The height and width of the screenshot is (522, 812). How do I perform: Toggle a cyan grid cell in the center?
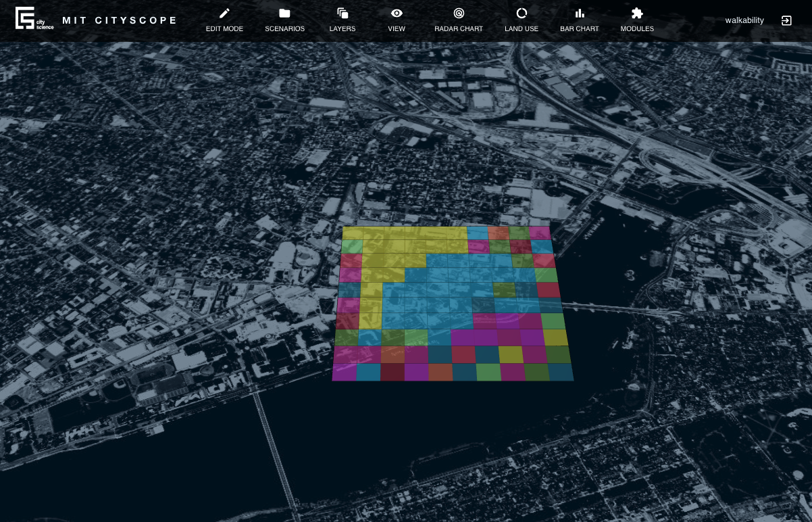click(x=439, y=291)
